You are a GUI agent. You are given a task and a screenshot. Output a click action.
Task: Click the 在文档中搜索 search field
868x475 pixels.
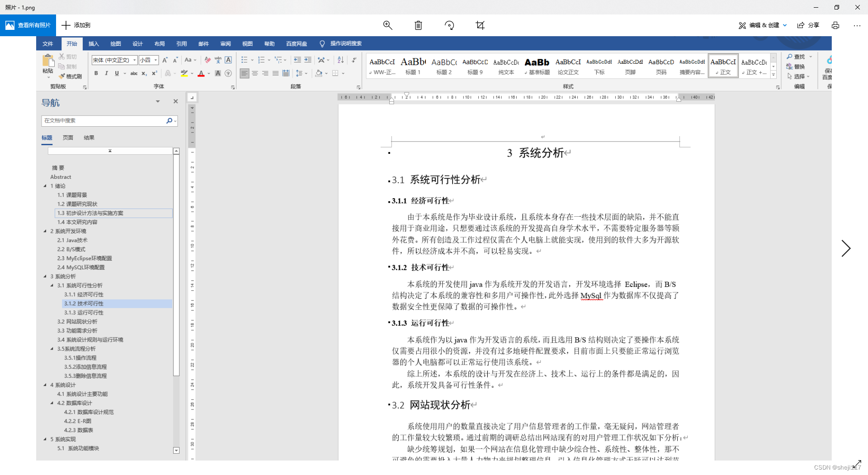(x=104, y=121)
